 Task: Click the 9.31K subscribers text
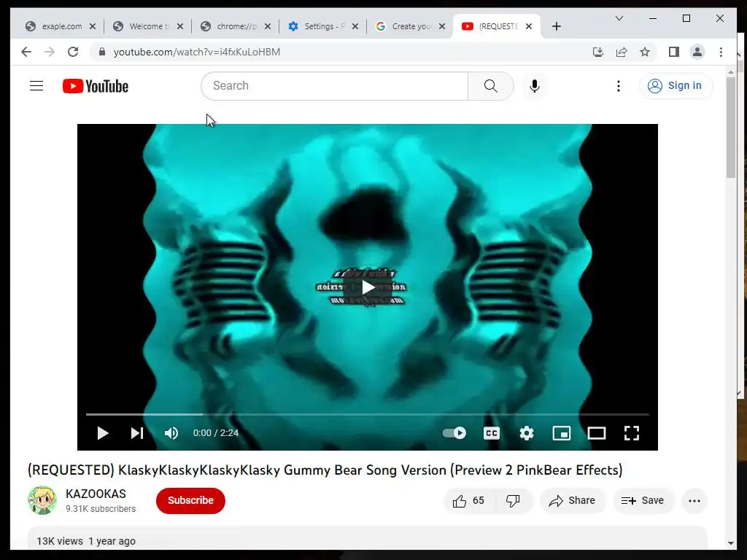(101, 509)
